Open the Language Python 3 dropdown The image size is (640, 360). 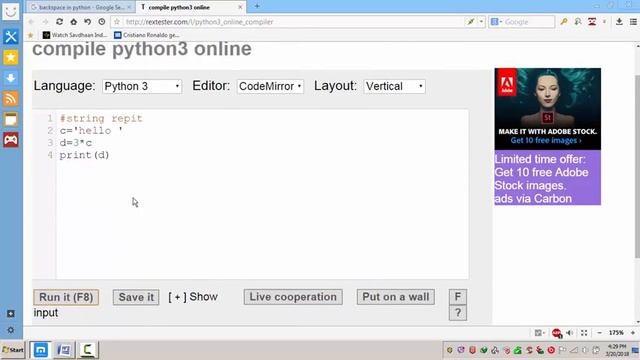[142, 86]
